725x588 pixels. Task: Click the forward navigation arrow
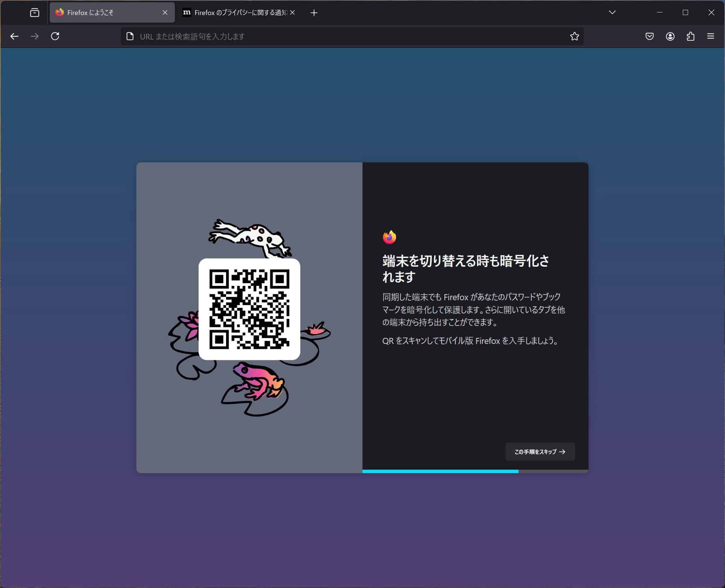(x=35, y=36)
